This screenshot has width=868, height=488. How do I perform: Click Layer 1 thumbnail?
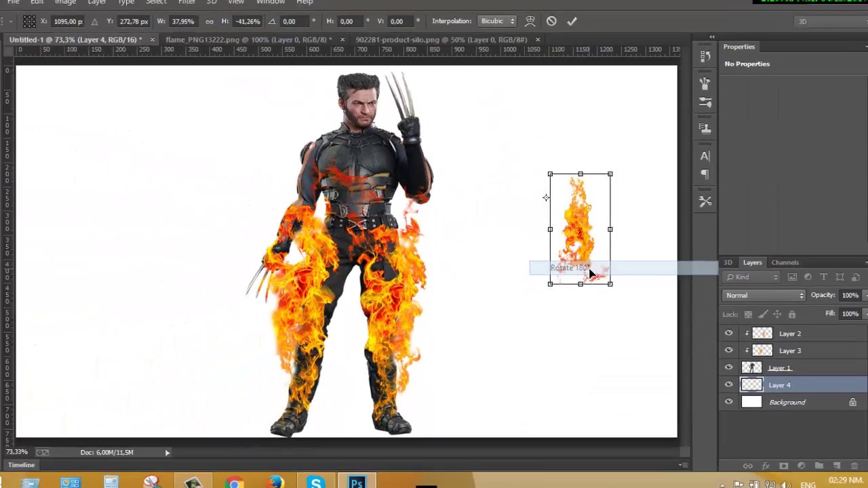click(751, 367)
